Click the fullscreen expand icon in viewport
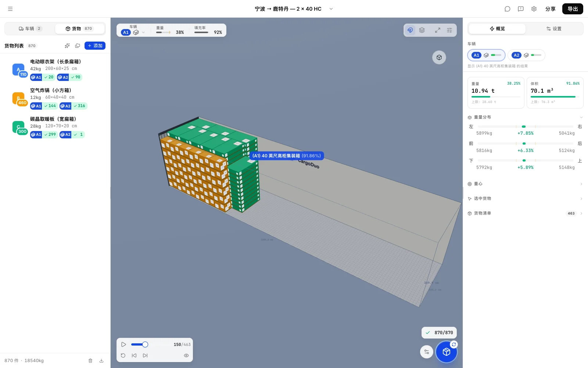588x368 pixels. (x=438, y=30)
